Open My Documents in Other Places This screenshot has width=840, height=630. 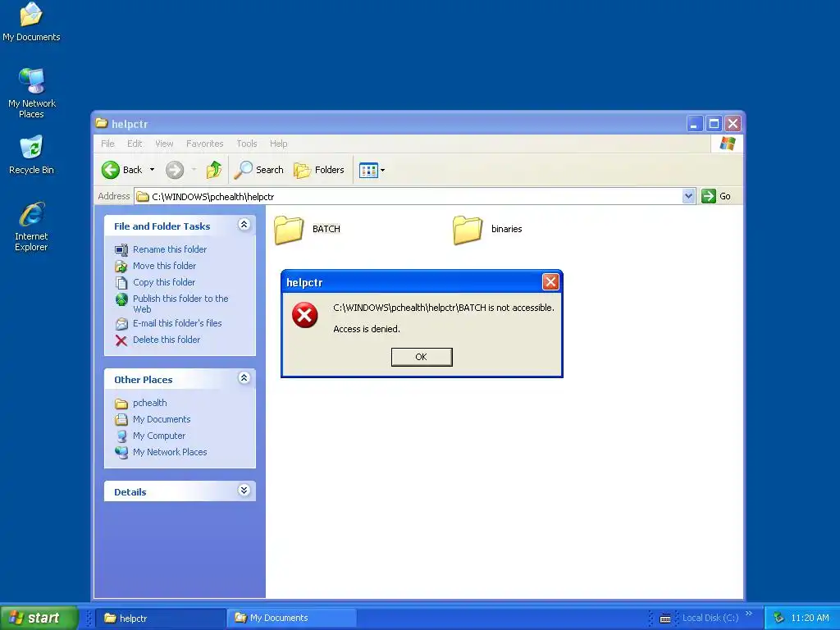tap(162, 419)
